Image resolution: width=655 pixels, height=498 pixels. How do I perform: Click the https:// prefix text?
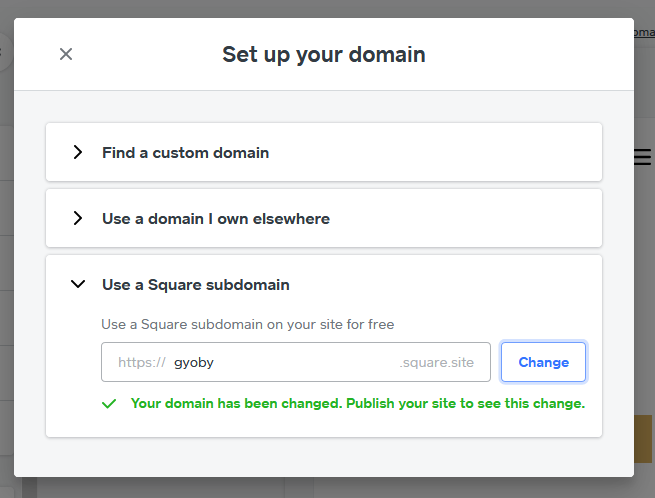click(x=142, y=362)
